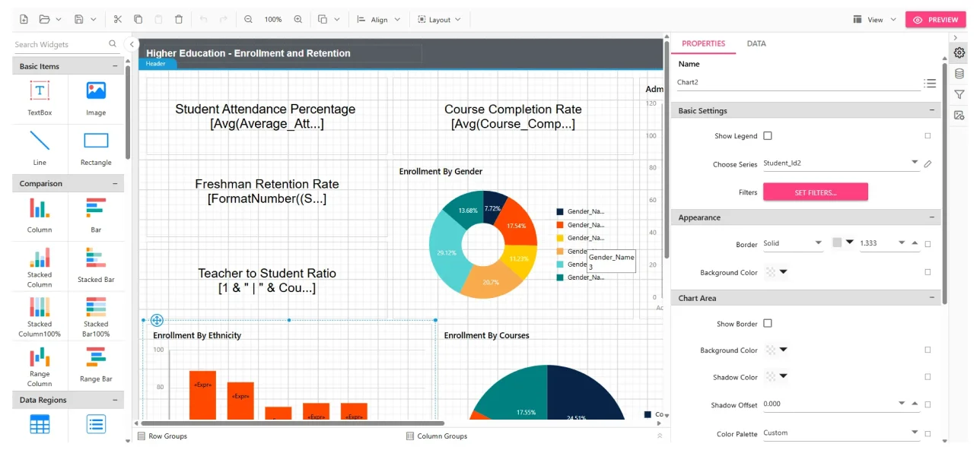Select the TextBox widget
The height and width of the screenshot is (450, 980).
40,99
